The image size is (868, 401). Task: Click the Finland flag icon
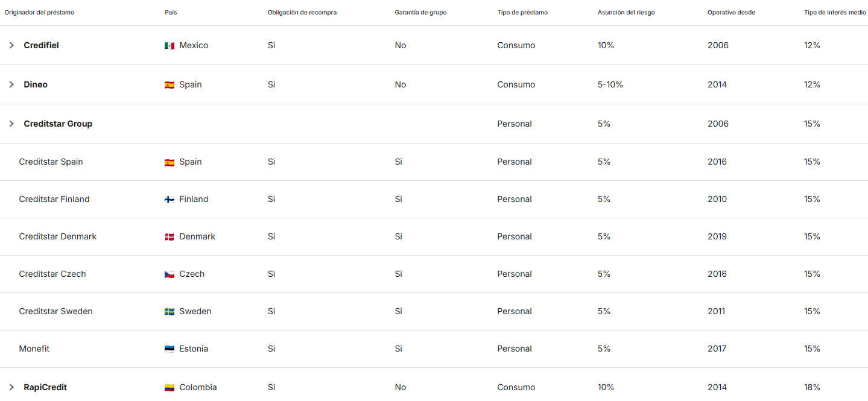click(x=169, y=200)
